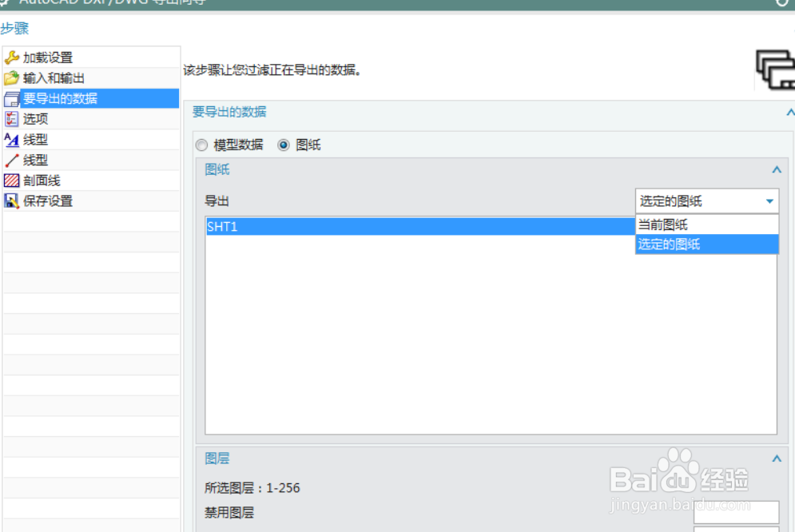This screenshot has width=795, height=532.
Task: Collapse the 图纸 section chevron
Action: pos(776,169)
